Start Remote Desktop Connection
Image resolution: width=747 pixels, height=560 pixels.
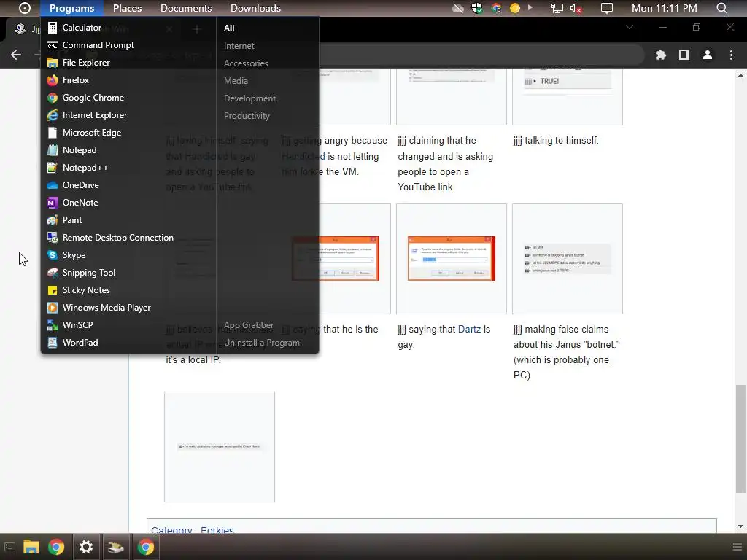coord(117,238)
